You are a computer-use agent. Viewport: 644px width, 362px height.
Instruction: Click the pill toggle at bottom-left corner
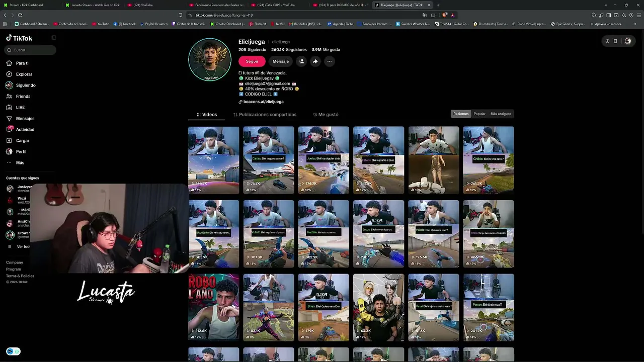click(x=13, y=351)
